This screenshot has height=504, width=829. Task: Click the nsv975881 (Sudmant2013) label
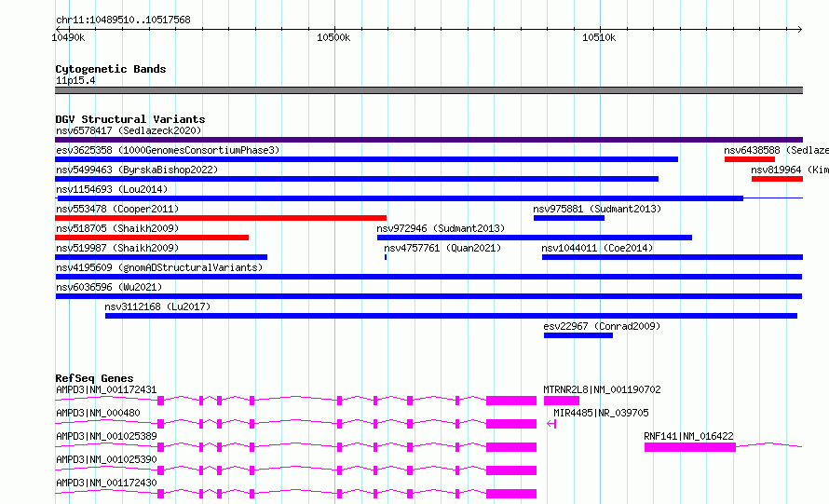point(597,209)
